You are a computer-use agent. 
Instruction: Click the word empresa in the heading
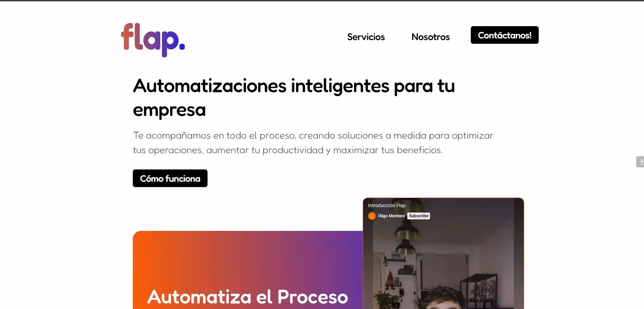(x=169, y=110)
